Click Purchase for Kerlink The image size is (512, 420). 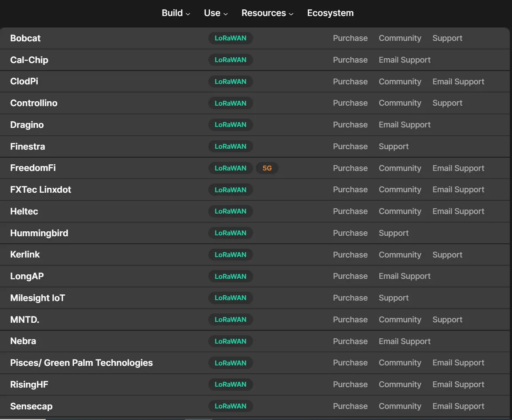pos(350,255)
